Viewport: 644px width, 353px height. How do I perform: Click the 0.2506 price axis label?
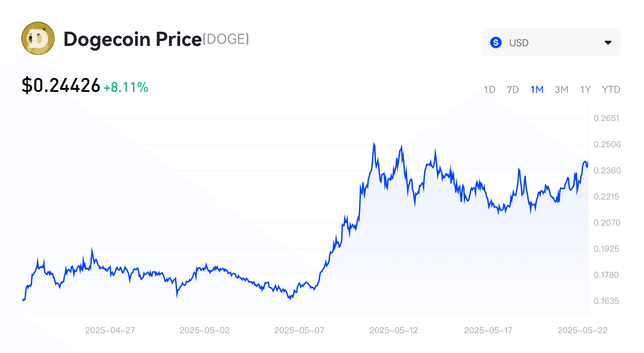607,144
